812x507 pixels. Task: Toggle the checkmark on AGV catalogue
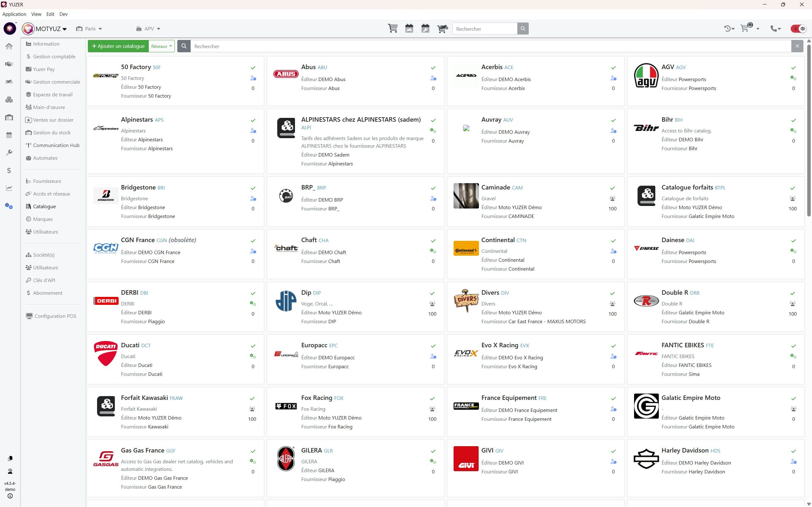[x=793, y=68]
